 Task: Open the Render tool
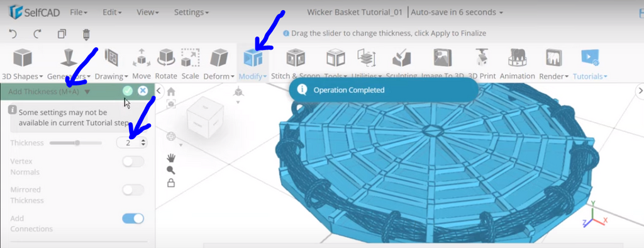(x=553, y=64)
